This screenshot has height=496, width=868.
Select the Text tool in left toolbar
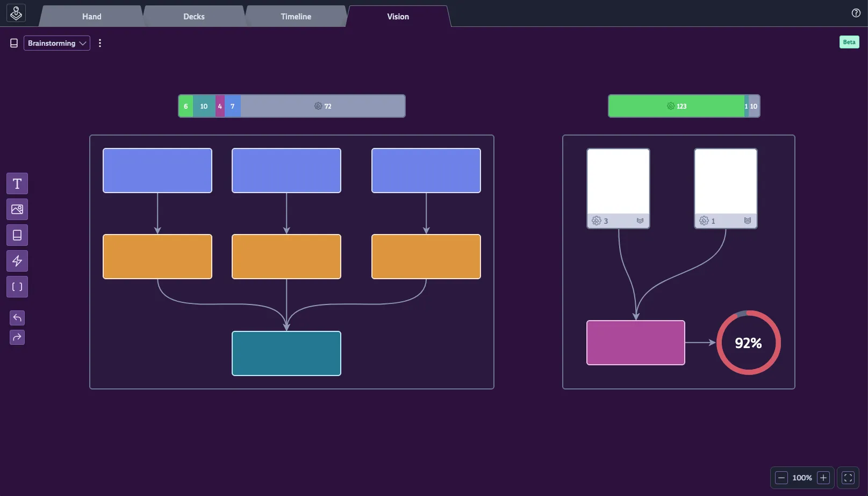17,184
